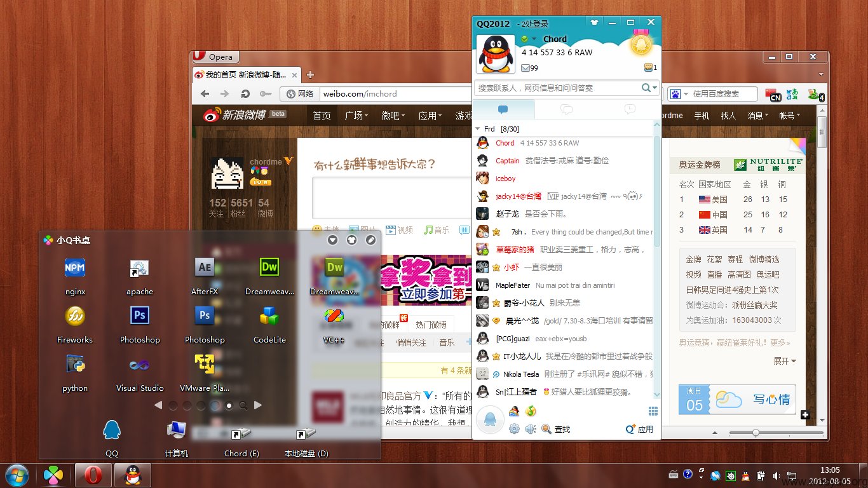Go to previous page arrow in 小Q书桌
868x488 pixels.
pos(158,405)
